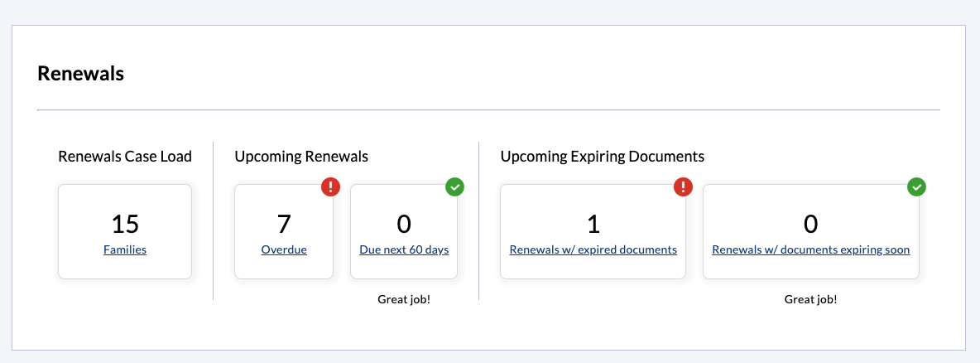Click the Renewals Case Load heading

pyautogui.click(x=125, y=156)
